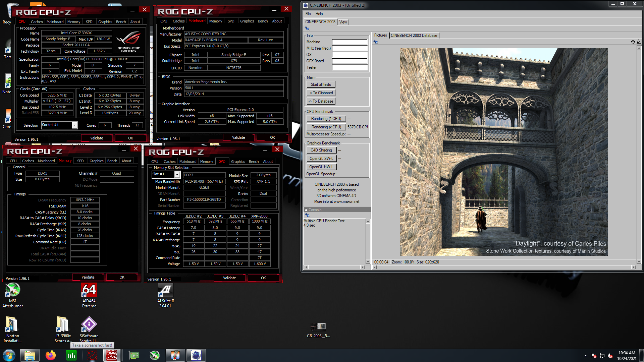Run the C4D Shading benchmark
The width and height of the screenshot is (644, 362).
321,150
